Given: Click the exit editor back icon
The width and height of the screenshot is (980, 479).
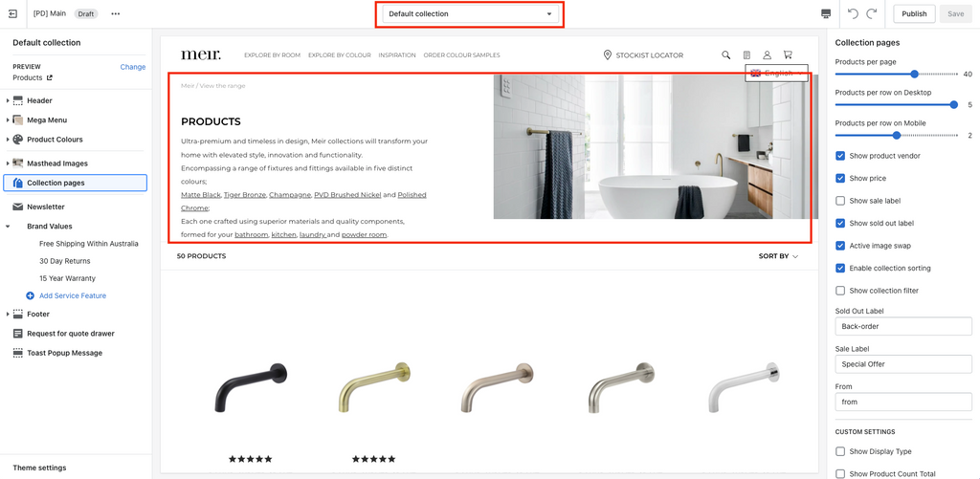Looking at the screenshot, I should 12,13.
